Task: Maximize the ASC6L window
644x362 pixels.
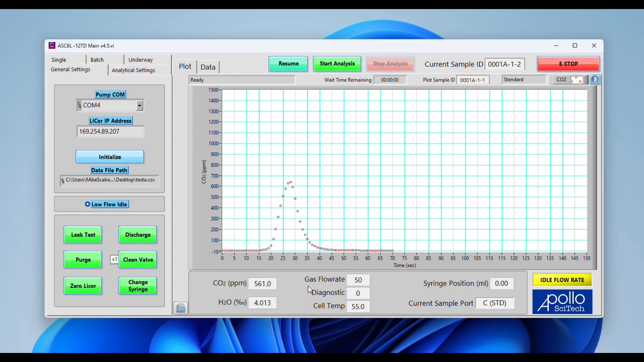Action: [x=575, y=46]
